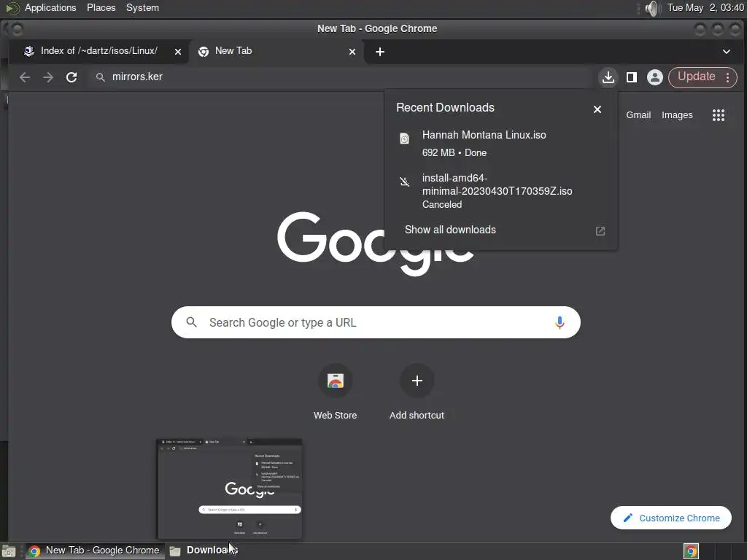747x560 pixels.
Task: Click the install-amd64-minimal canceled download entry
Action: [x=500, y=191]
